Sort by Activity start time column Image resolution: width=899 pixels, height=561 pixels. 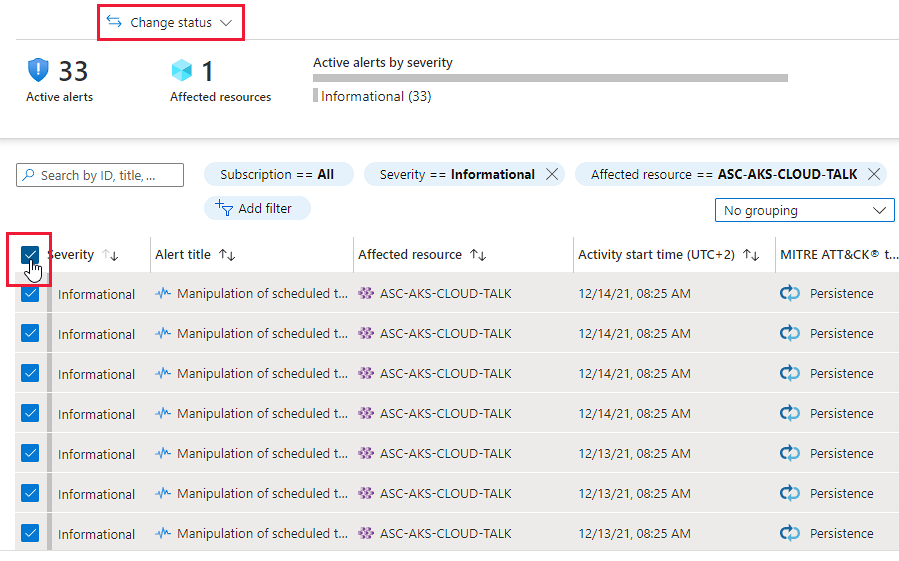pyautogui.click(x=752, y=255)
